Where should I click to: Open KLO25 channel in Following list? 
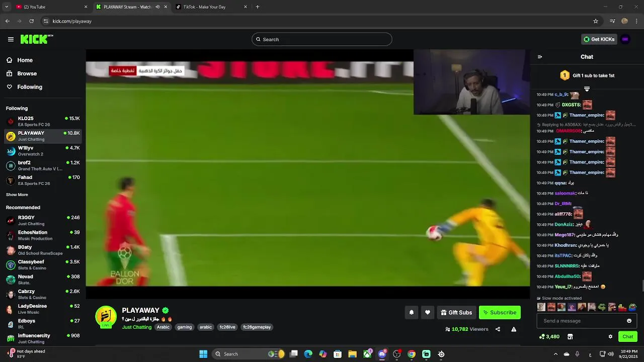(x=43, y=121)
